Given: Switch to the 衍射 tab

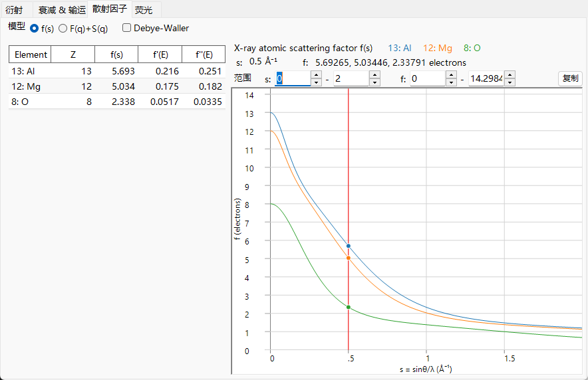Looking at the screenshot, I should tap(14, 10).
